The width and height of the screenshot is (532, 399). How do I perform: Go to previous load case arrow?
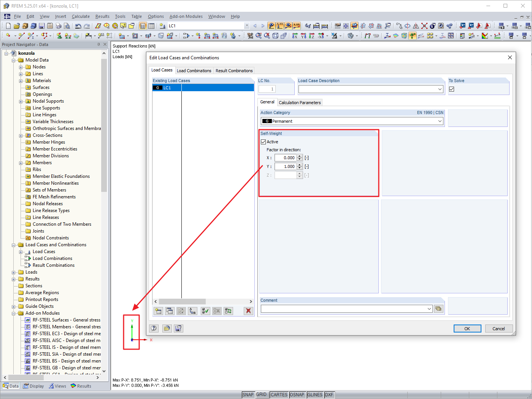click(255, 26)
